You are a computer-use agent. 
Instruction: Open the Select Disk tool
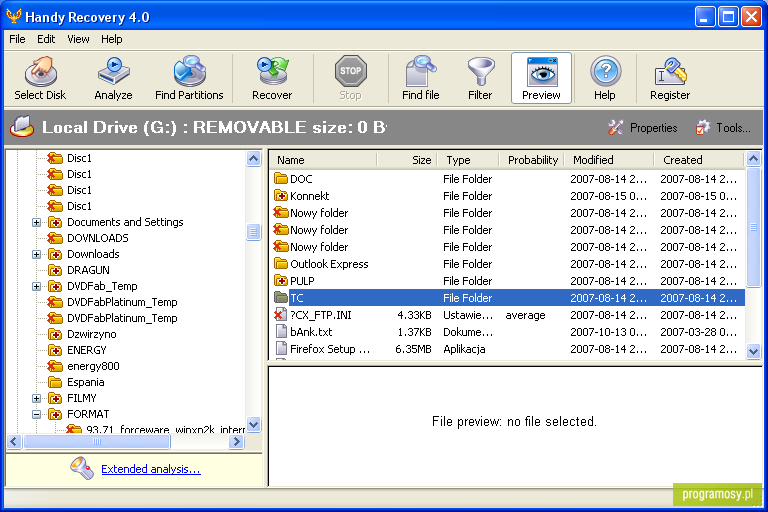tap(40, 78)
